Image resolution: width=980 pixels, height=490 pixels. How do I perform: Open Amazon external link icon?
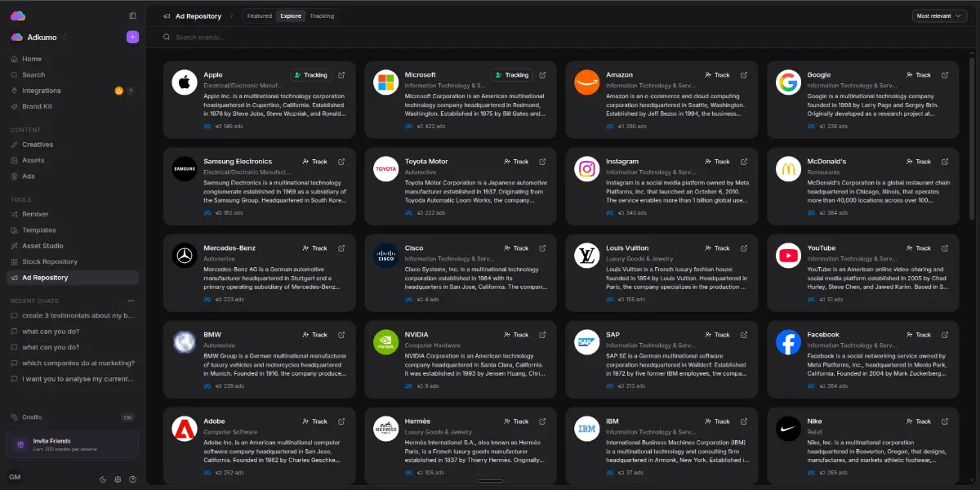(744, 75)
